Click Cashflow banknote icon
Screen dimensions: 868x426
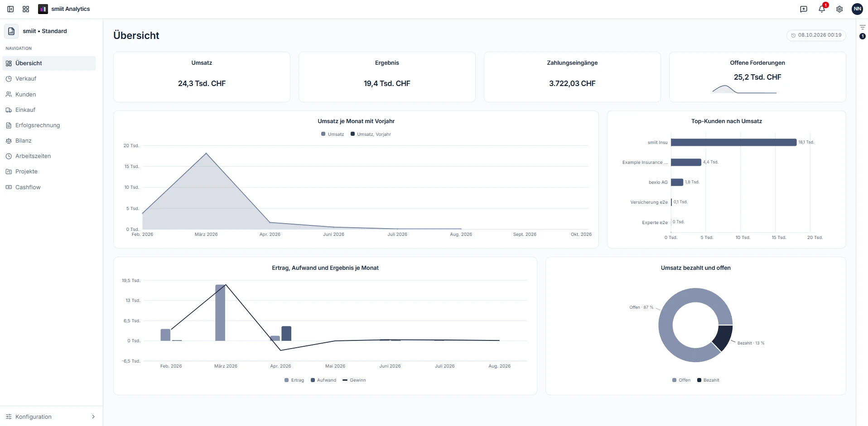click(x=9, y=187)
